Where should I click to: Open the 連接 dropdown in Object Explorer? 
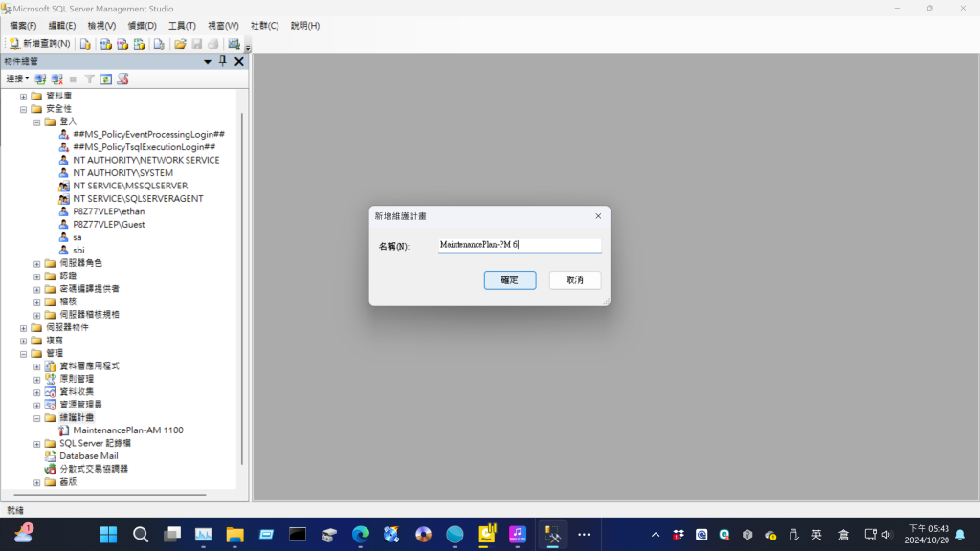[x=17, y=79]
